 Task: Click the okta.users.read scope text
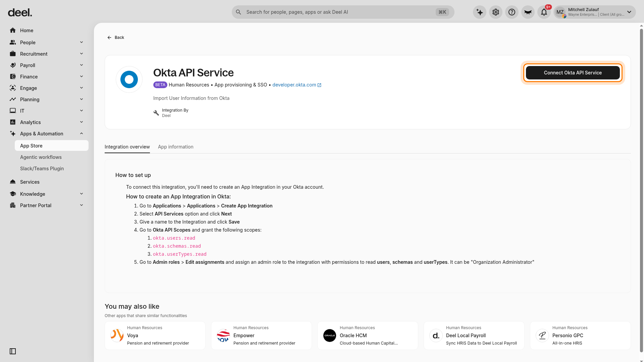174,238
